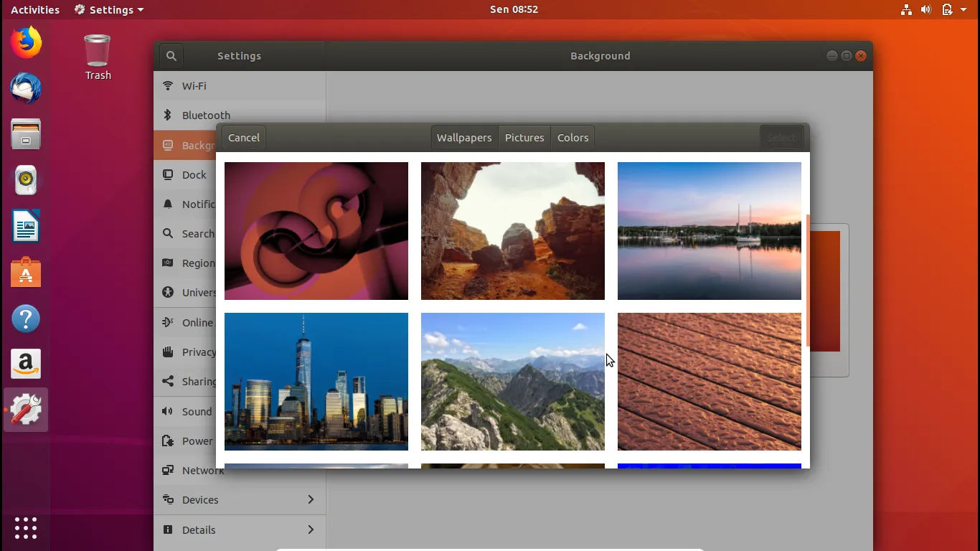This screenshot has width=980, height=551.
Task: Choose the abstract swirl orange wallpaper
Action: [316, 231]
